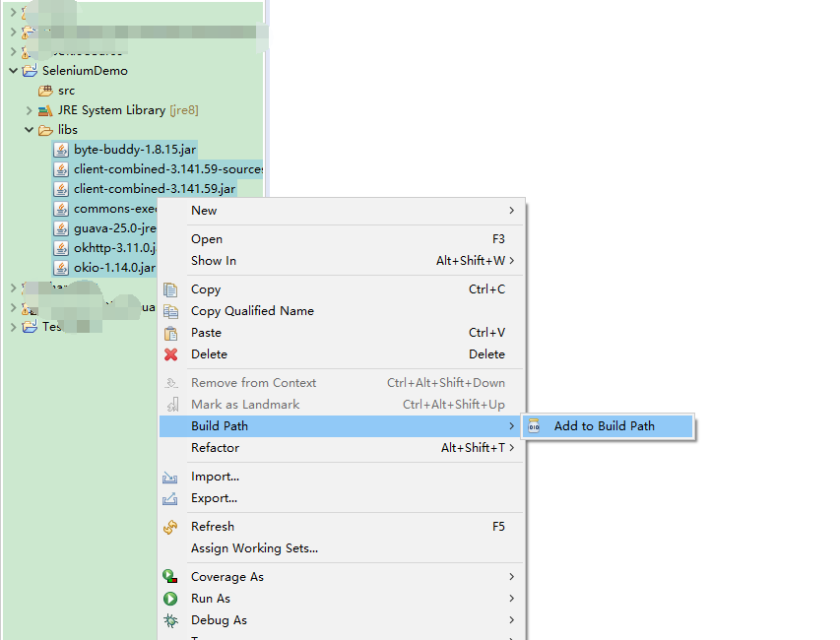Choose Export... from the menu
This screenshot has width=840, height=640.
(x=342, y=498)
